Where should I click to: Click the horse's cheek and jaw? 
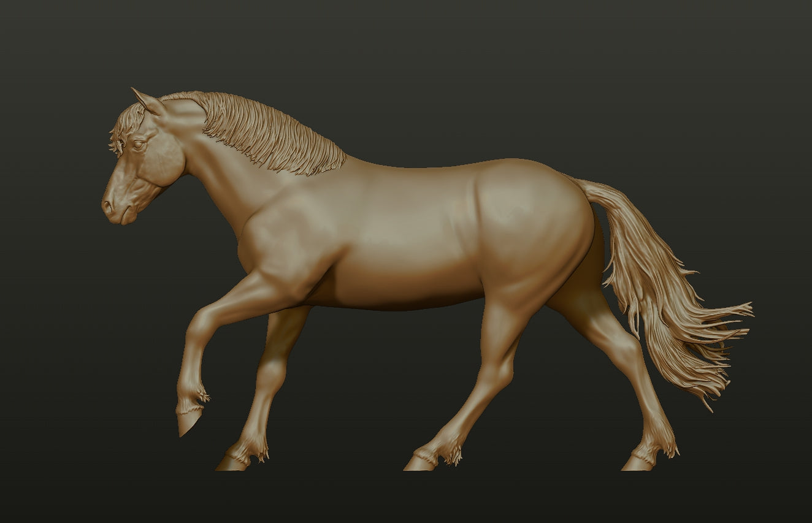click(x=163, y=162)
